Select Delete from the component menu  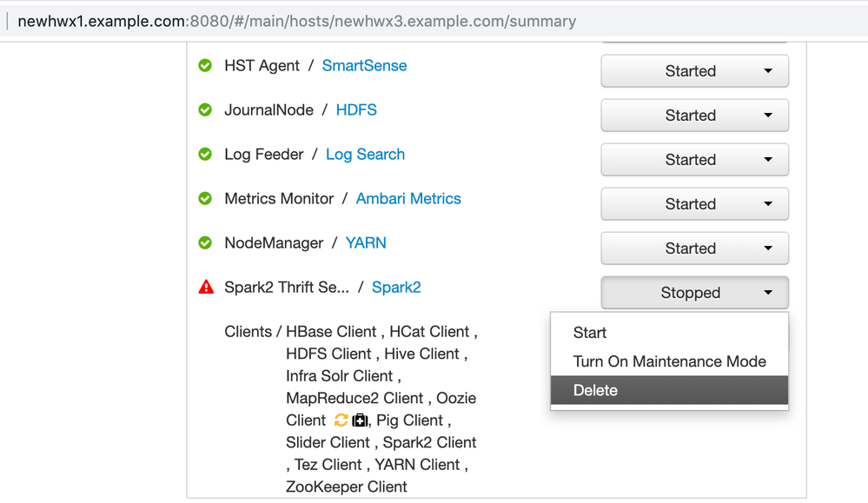pos(596,391)
